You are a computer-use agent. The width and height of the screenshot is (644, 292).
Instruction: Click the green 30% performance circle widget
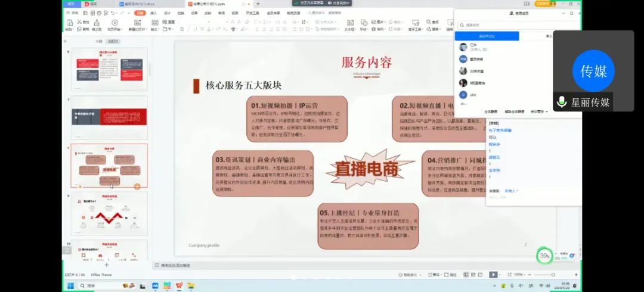(544, 256)
